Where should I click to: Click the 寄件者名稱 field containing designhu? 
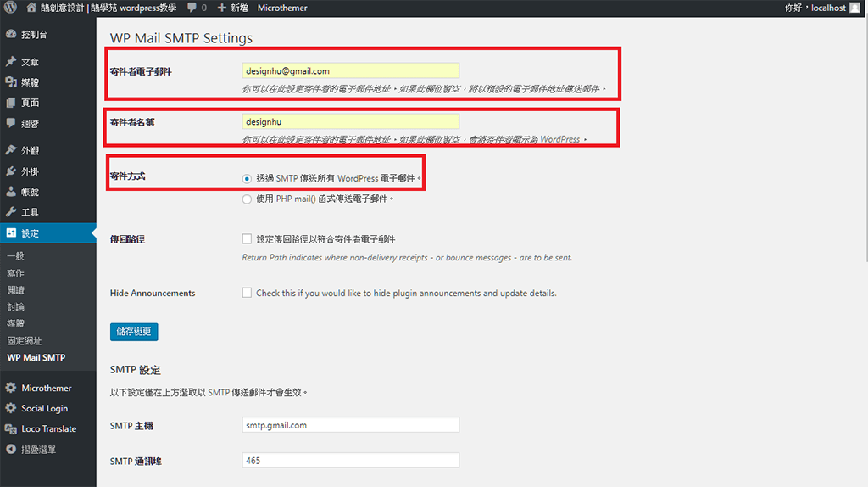[350, 121]
